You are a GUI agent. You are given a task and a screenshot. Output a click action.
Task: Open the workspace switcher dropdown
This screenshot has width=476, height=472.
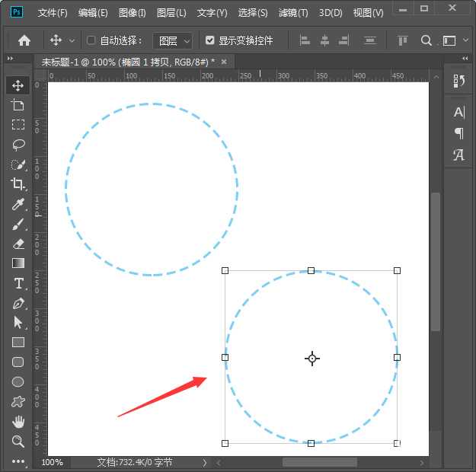pos(455,40)
